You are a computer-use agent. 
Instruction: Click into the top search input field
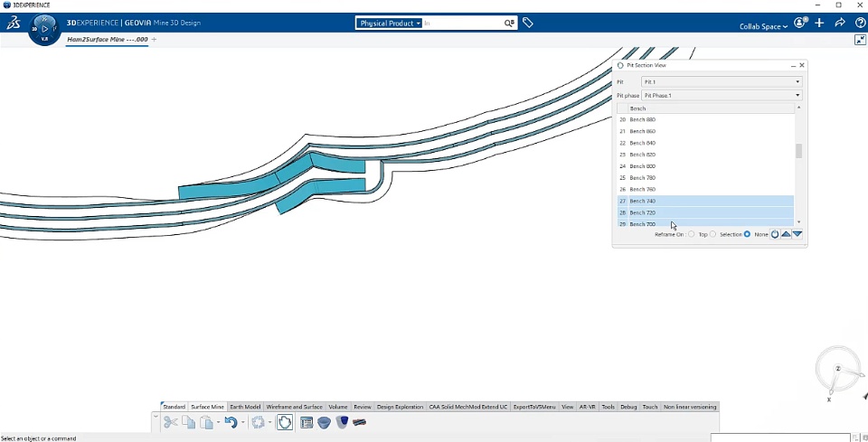click(463, 24)
